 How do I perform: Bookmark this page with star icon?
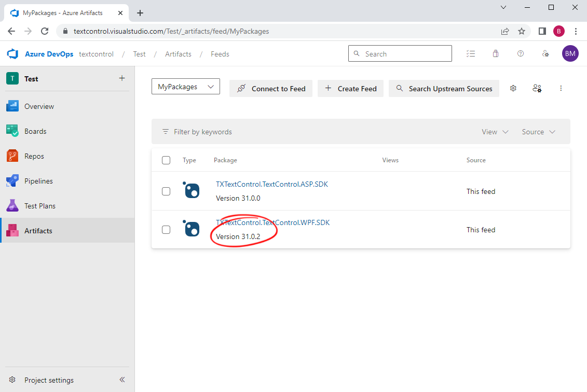[522, 31]
